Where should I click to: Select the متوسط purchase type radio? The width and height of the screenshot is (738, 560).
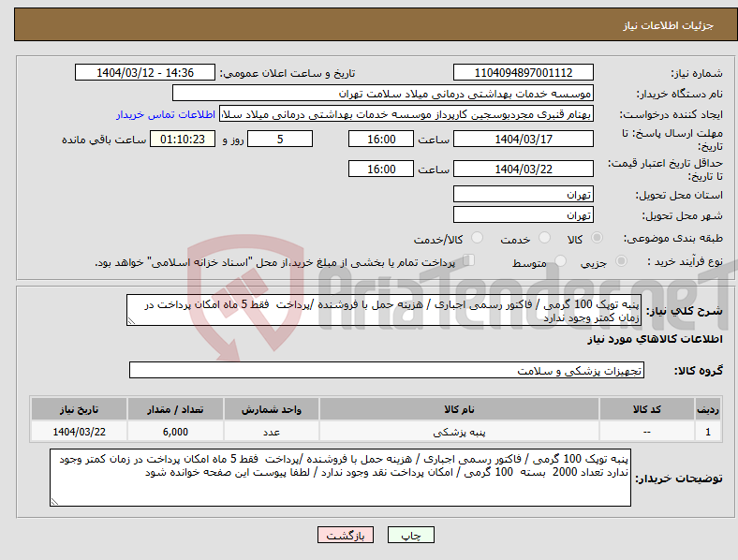pyautogui.click(x=560, y=261)
